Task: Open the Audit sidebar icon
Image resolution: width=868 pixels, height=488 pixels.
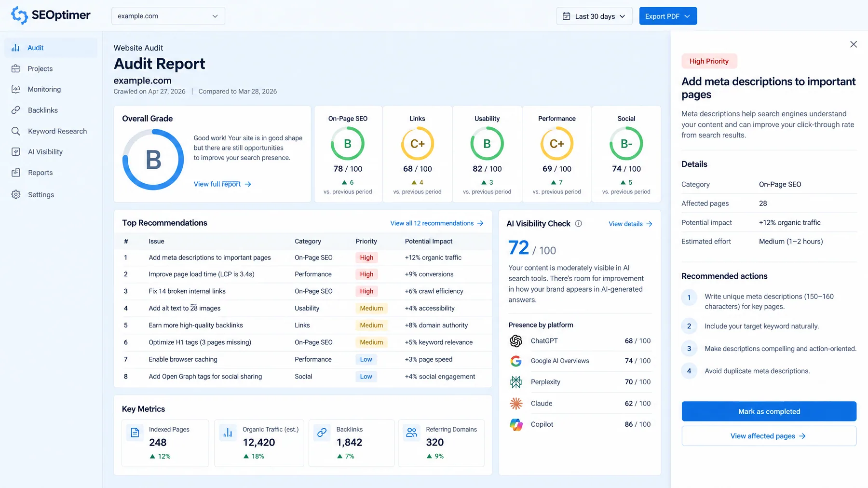Action: click(x=15, y=48)
